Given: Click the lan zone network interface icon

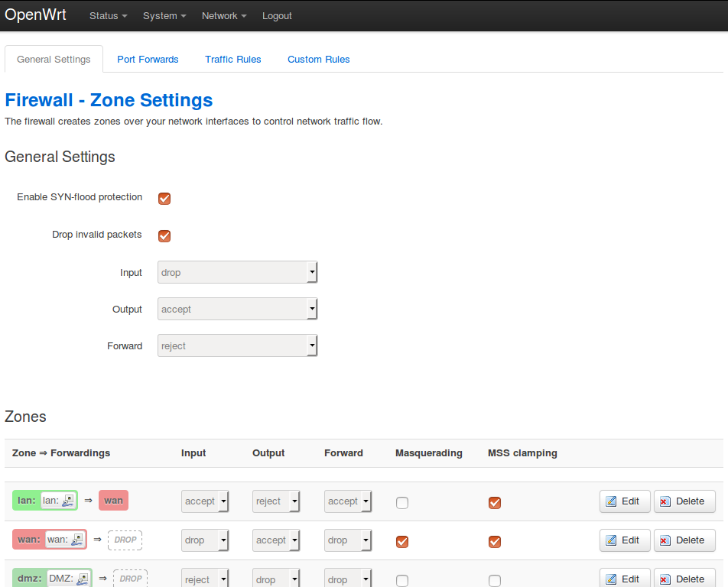Looking at the screenshot, I should point(68,501).
